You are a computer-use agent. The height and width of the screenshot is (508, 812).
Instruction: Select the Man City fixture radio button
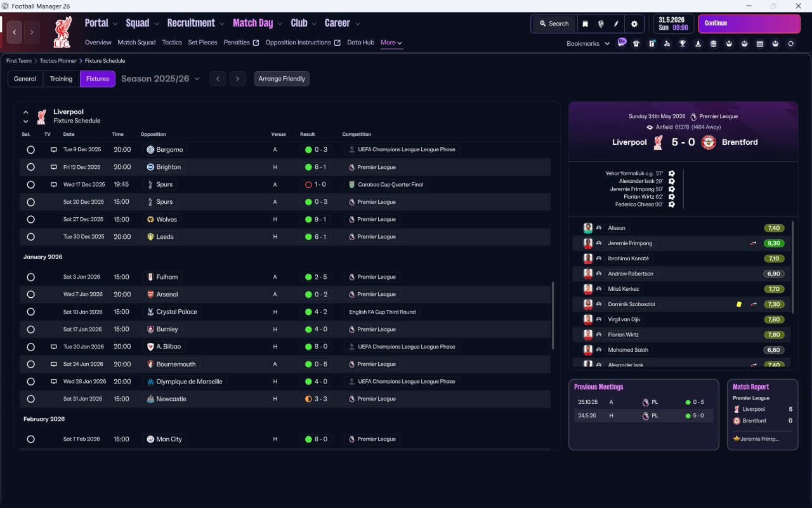coord(30,439)
